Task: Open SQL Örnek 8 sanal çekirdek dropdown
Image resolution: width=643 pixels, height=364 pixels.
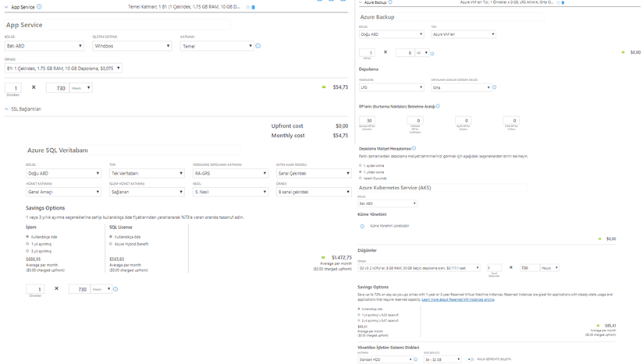Action: [314, 192]
